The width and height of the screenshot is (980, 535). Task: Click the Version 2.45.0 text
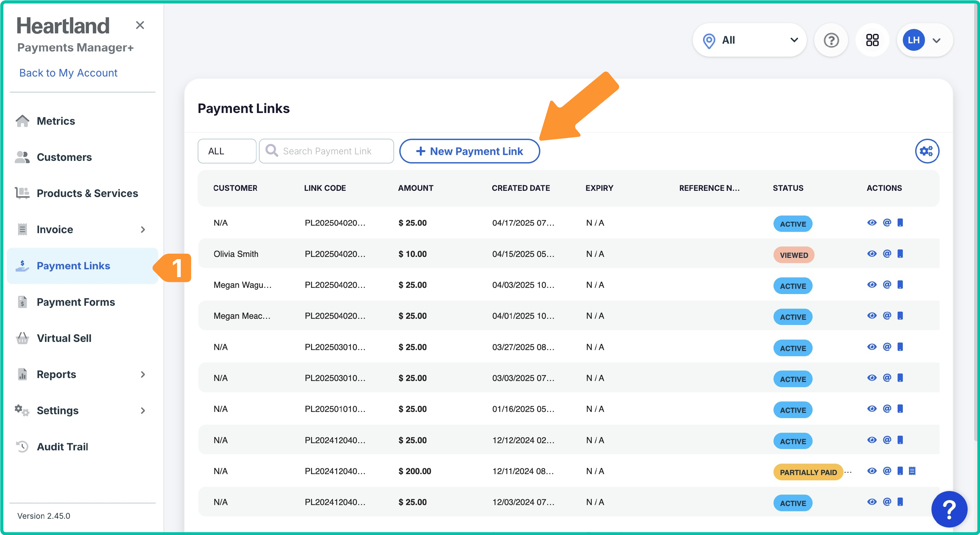pos(44,515)
